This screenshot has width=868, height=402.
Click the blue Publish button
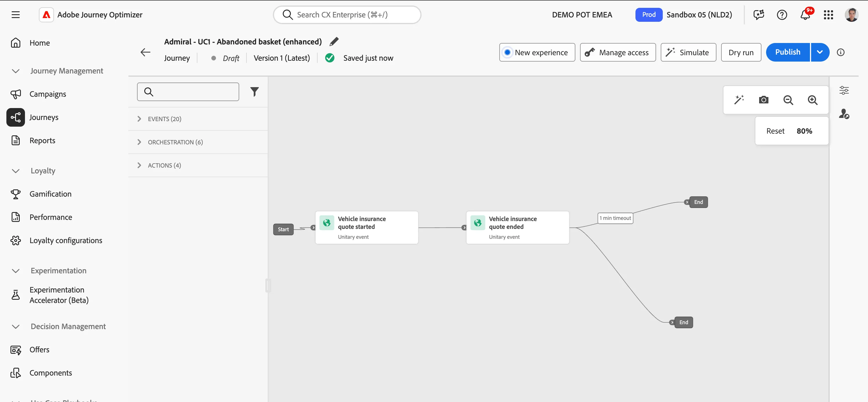(788, 52)
